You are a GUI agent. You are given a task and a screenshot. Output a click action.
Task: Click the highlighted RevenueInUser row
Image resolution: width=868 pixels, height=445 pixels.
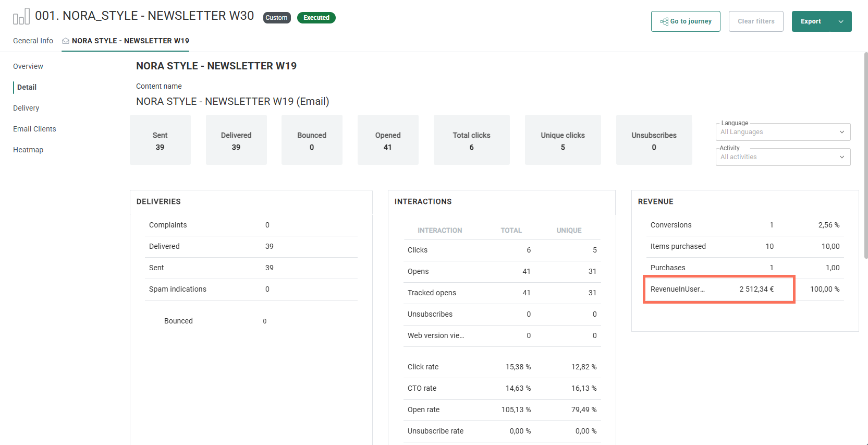[718, 289]
